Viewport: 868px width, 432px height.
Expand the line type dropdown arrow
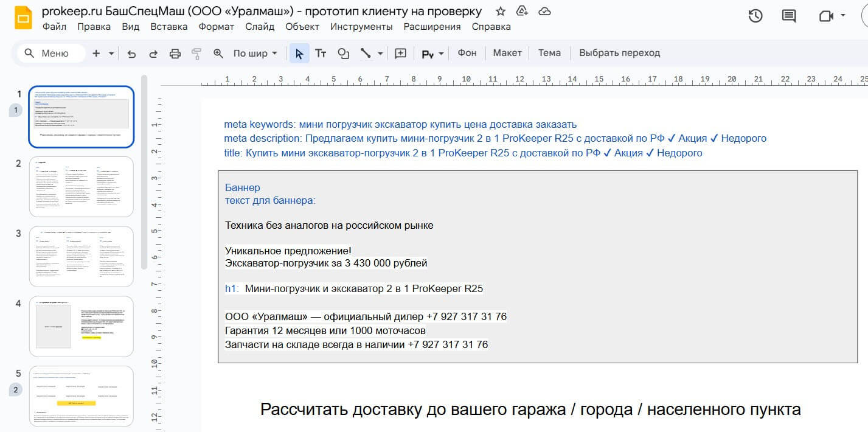coord(380,54)
